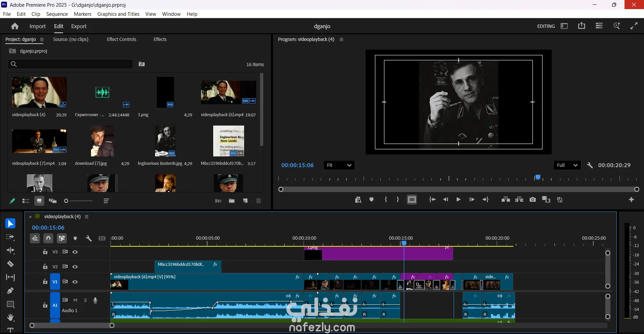Select the Selection tool arrow

[10, 224]
